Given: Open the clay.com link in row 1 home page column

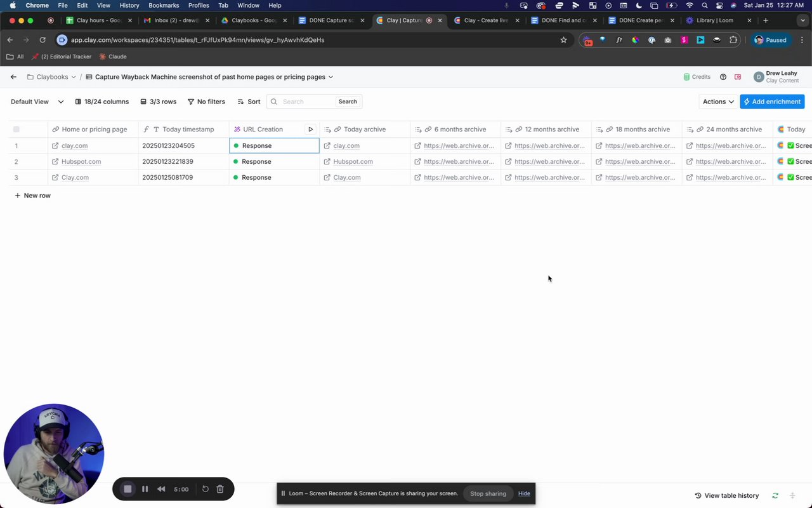Looking at the screenshot, I should tap(74, 146).
